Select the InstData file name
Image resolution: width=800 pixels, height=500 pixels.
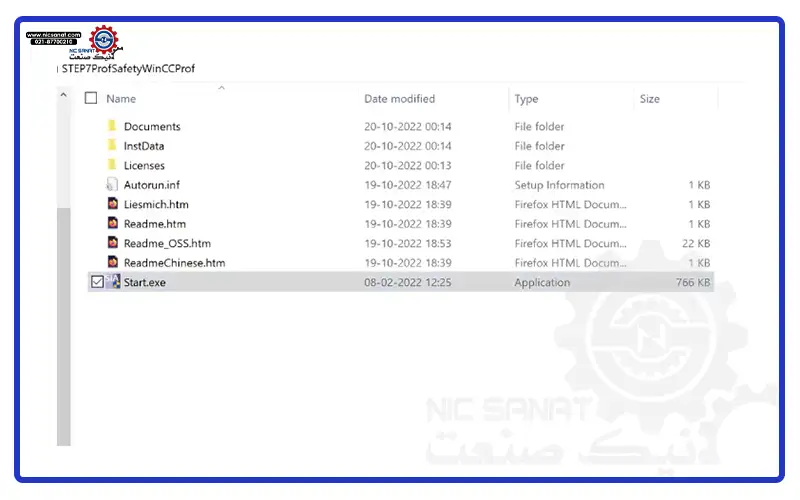[x=144, y=146]
